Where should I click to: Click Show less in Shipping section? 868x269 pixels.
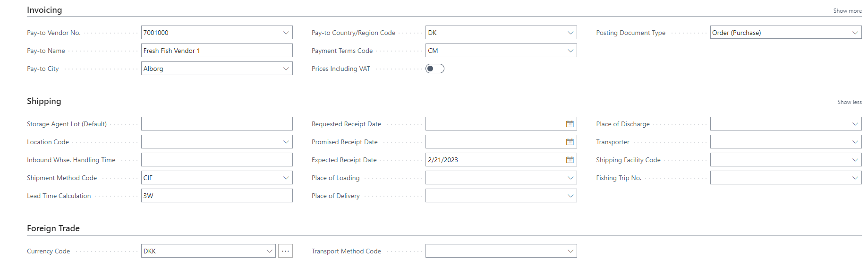[x=849, y=102]
